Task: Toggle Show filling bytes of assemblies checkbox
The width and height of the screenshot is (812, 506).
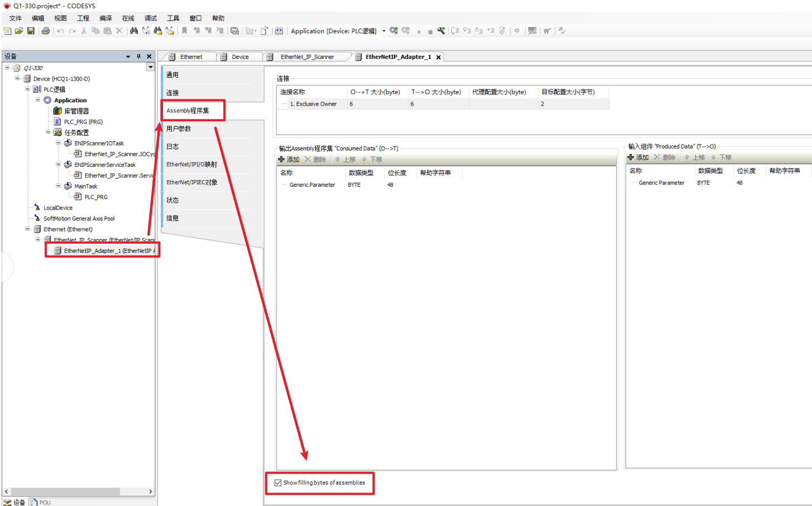Action: coord(278,483)
